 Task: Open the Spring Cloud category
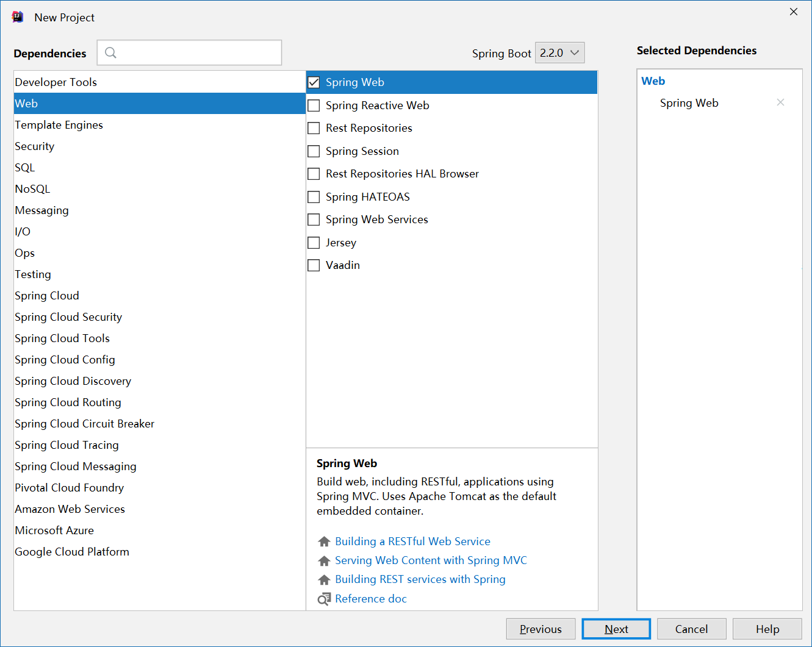[x=159, y=296]
